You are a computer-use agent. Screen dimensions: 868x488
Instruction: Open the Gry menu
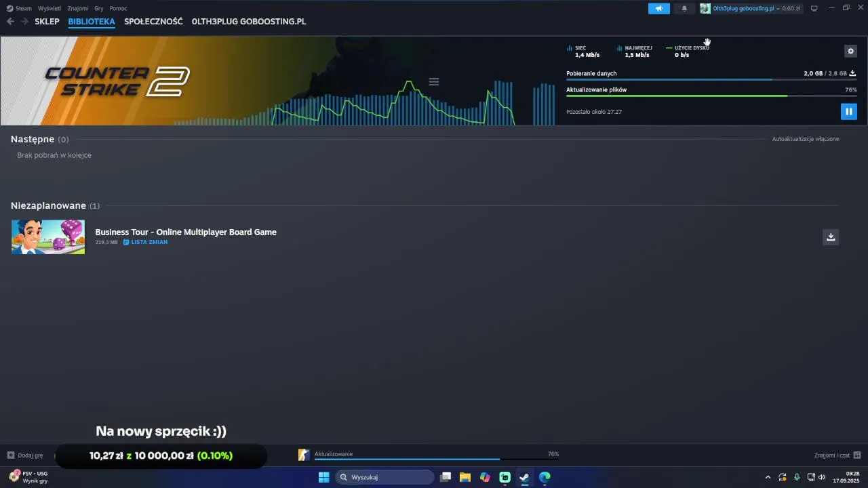pyautogui.click(x=99, y=8)
